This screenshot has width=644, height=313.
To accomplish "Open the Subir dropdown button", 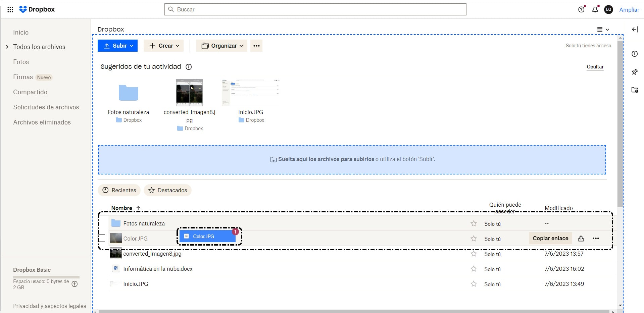I will click(x=117, y=46).
